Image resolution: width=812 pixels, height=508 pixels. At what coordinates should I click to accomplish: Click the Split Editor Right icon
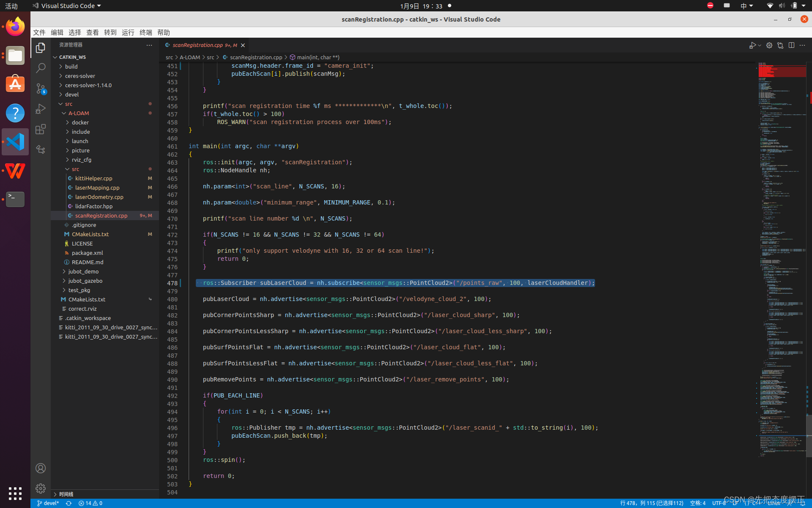[791, 45]
